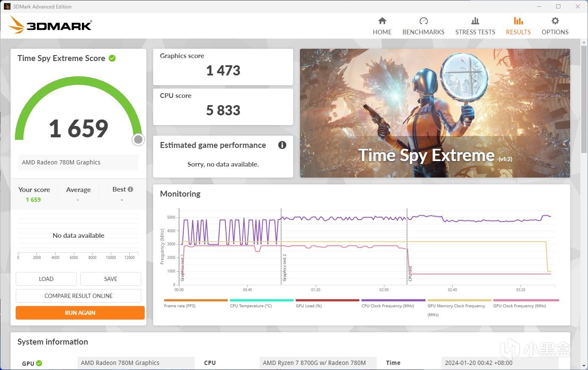Open the OPTIONS tab
This screenshot has height=370, width=588.
[x=555, y=26]
